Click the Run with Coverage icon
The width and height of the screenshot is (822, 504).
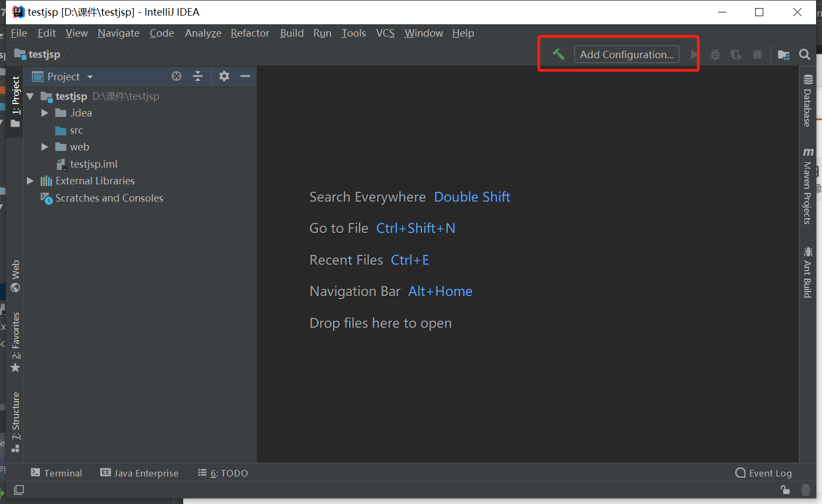coord(736,54)
